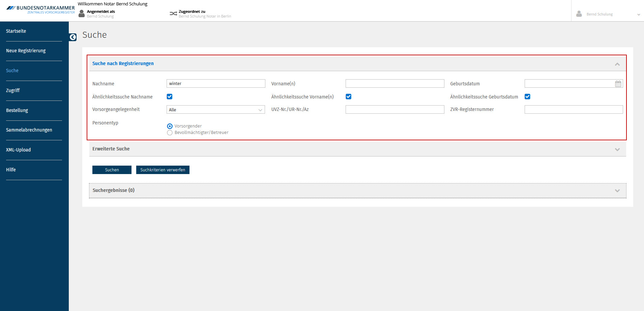Click Suchkriterien verwerfen button
The height and width of the screenshot is (311, 644).
(163, 170)
